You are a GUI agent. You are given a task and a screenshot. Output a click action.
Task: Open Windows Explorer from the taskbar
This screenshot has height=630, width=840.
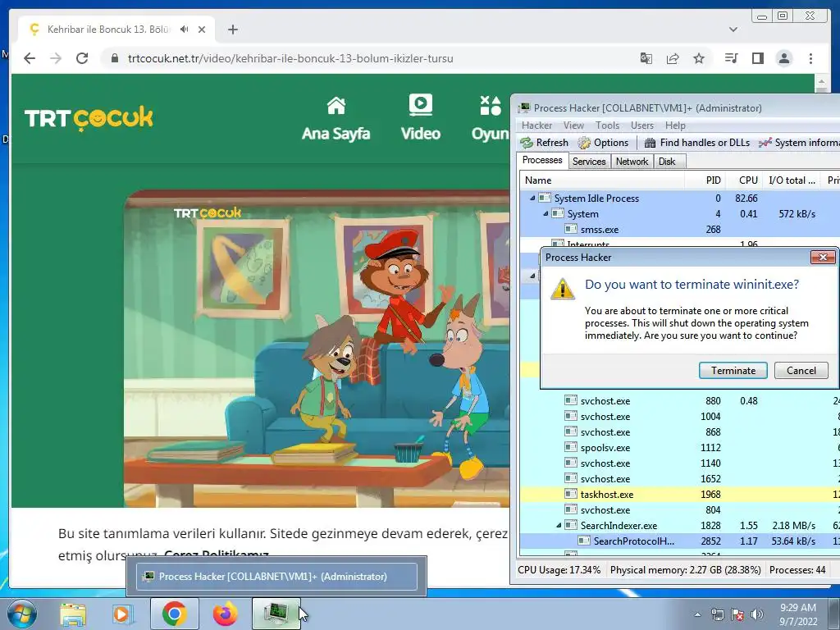click(x=73, y=614)
